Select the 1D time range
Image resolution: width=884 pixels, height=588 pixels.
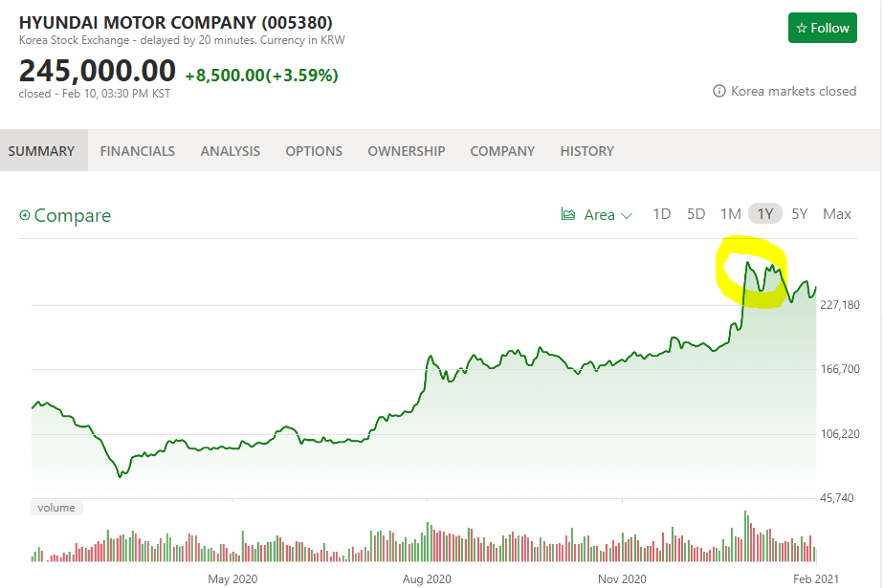(661, 214)
